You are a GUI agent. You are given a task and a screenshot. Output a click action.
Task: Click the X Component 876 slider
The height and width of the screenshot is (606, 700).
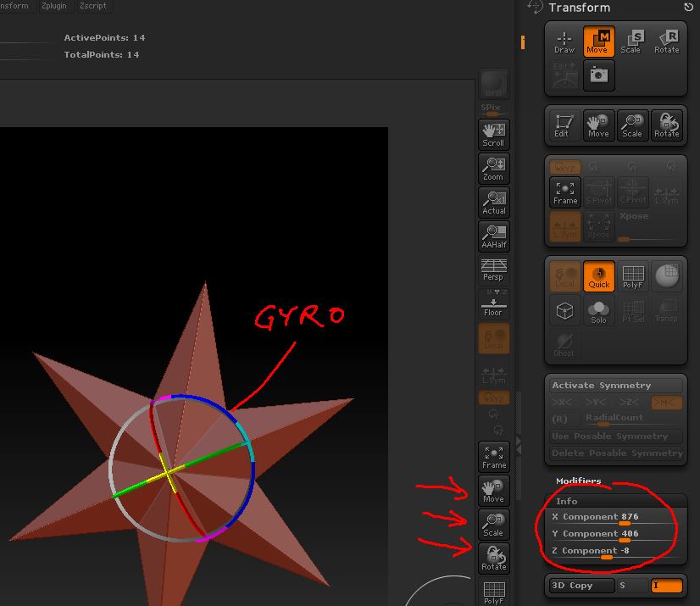coord(615,517)
